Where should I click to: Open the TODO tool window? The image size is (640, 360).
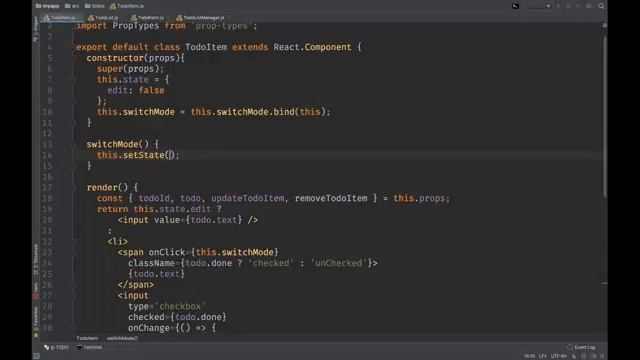coord(57,347)
